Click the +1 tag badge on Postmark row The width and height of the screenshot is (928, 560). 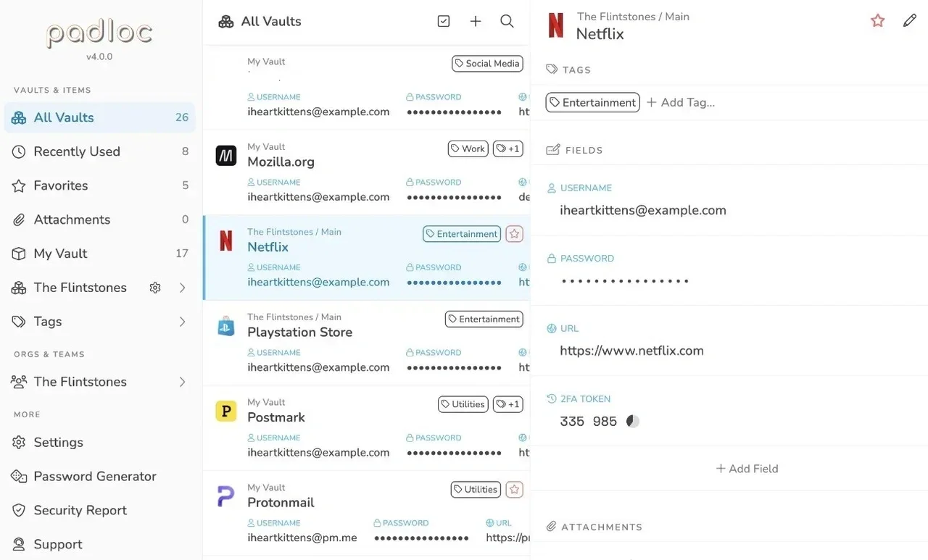coord(508,404)
